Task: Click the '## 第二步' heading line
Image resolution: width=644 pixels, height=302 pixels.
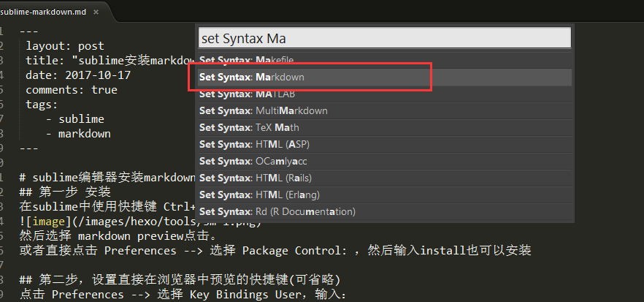Action: pos(180,280)
